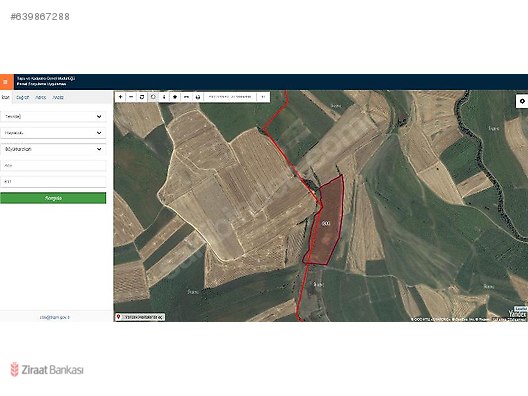Open the orange hamburger menu

(6, 82)
